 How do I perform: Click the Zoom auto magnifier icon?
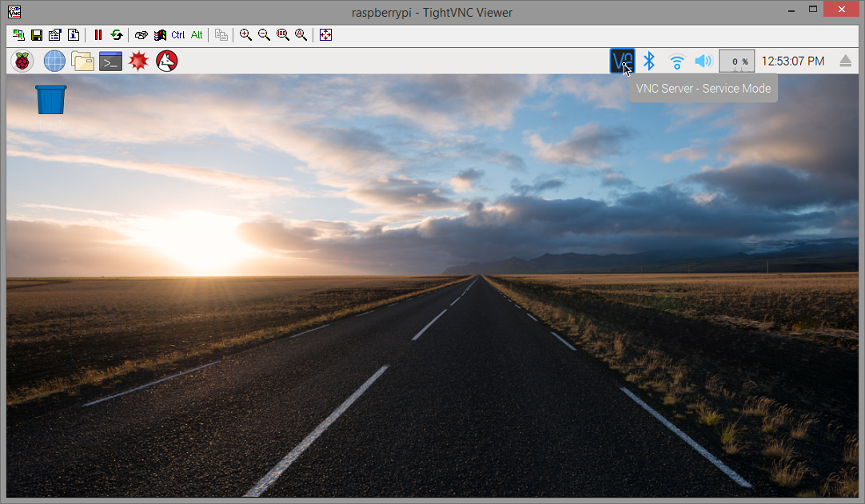click(x=301, y=34)
